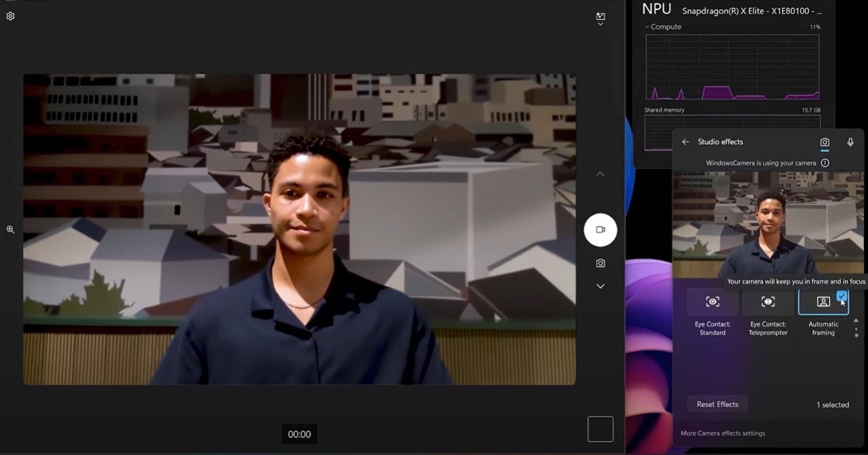Switch to photo capture mode
This screenshot has height=455, width=868.
point(600,263)
